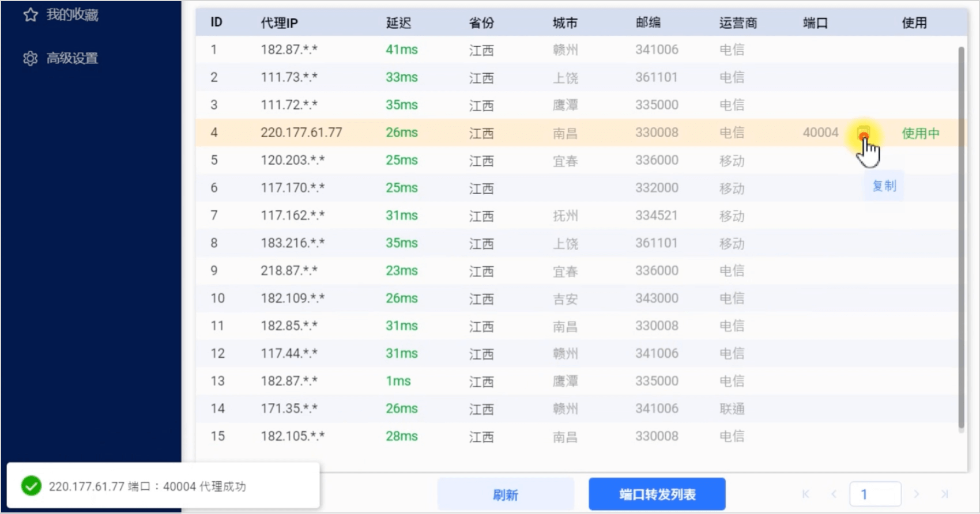Viewport: 980px width, 514px height.
Task: Click the 省份 column header
Action: coord(481,22)
